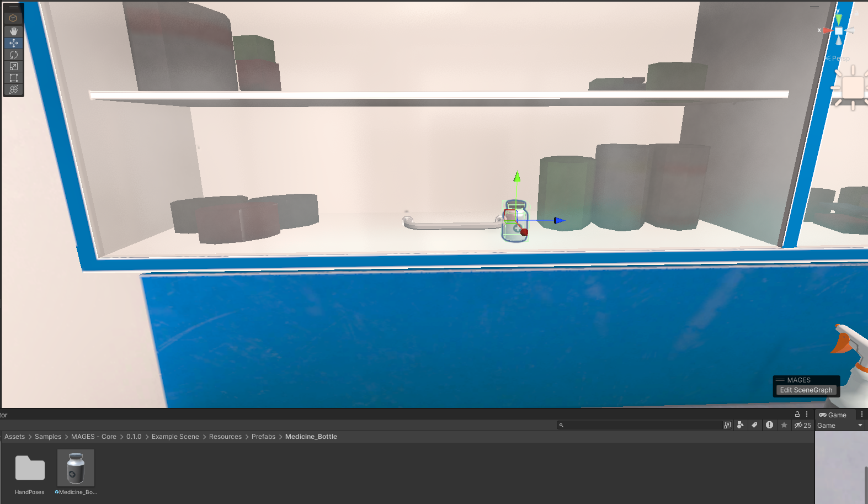The width and height of the screenshot is (868, 504).
Task: Open the cube tool context icon
Action: tap(14, 18)
